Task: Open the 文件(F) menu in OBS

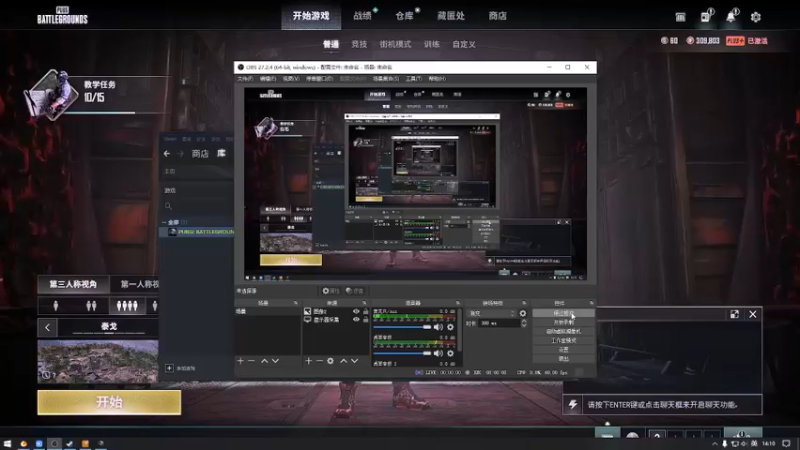Action: tap(245, 79)
